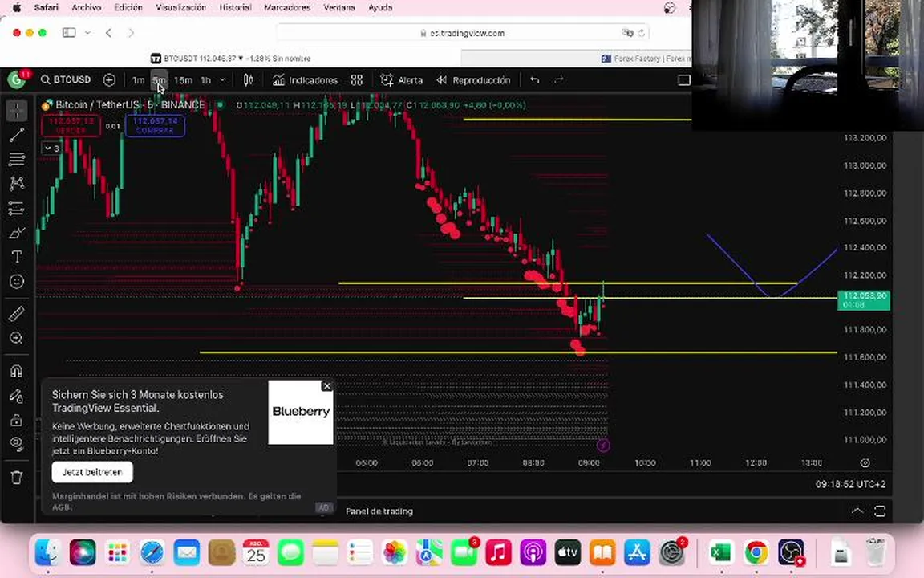
Task: Expand the Panel de trading chevron
Action: tap(857, 511)
